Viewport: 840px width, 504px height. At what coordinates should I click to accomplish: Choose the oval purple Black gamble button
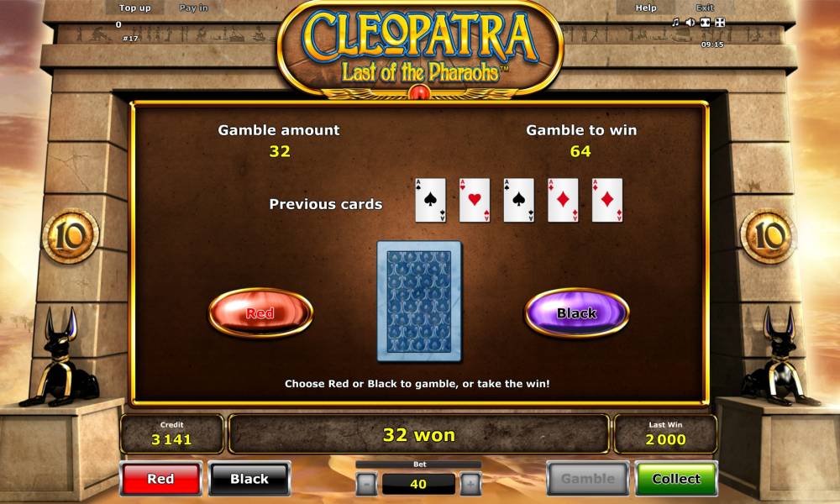(x=576, y=312)
